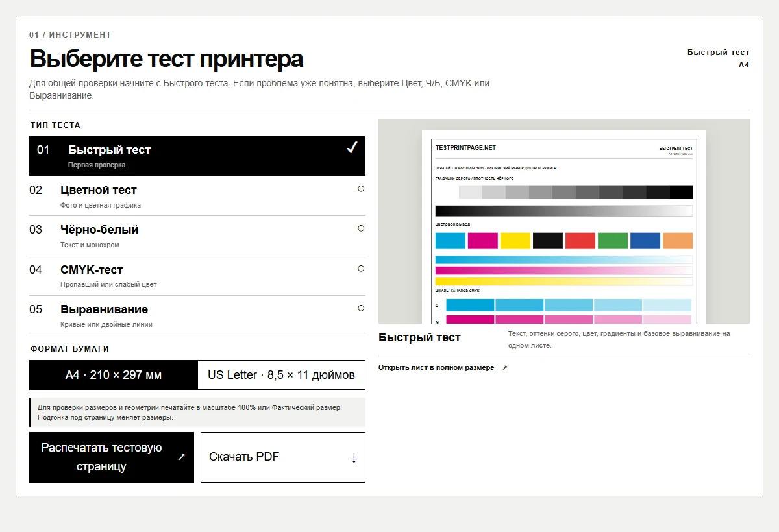Click the Чёрно-белый title text
The image size is (779, 532).
pos(99,230)
